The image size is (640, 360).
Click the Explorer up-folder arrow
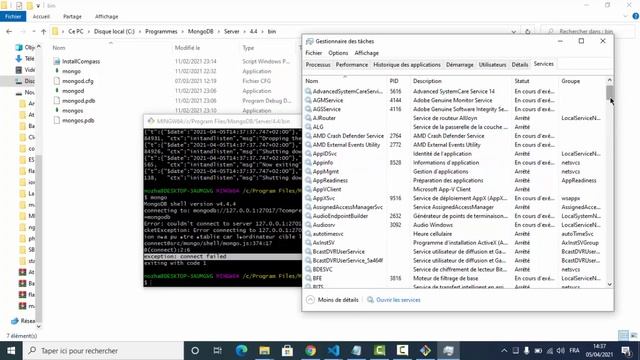click(44, 31)
